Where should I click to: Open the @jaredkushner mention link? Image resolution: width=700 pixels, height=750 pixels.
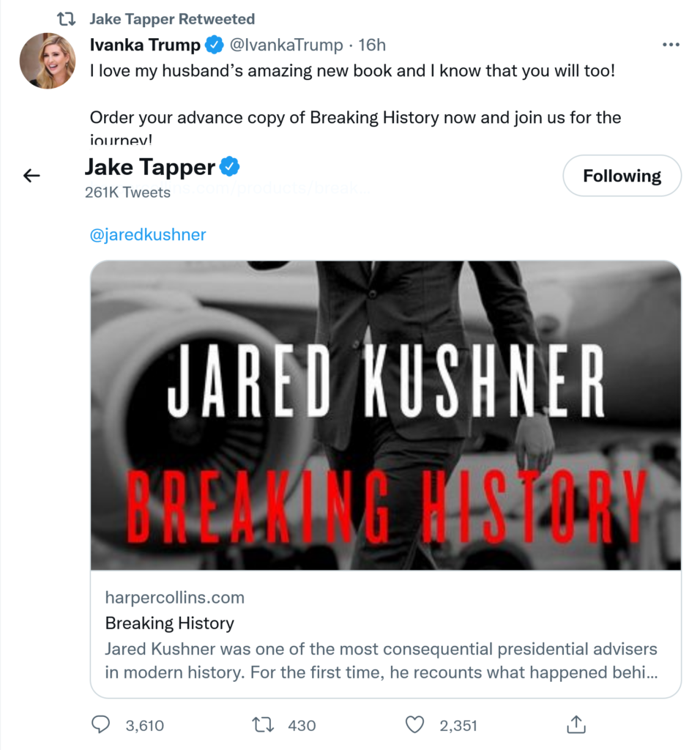pyautogui.click(x=148, y=235)
